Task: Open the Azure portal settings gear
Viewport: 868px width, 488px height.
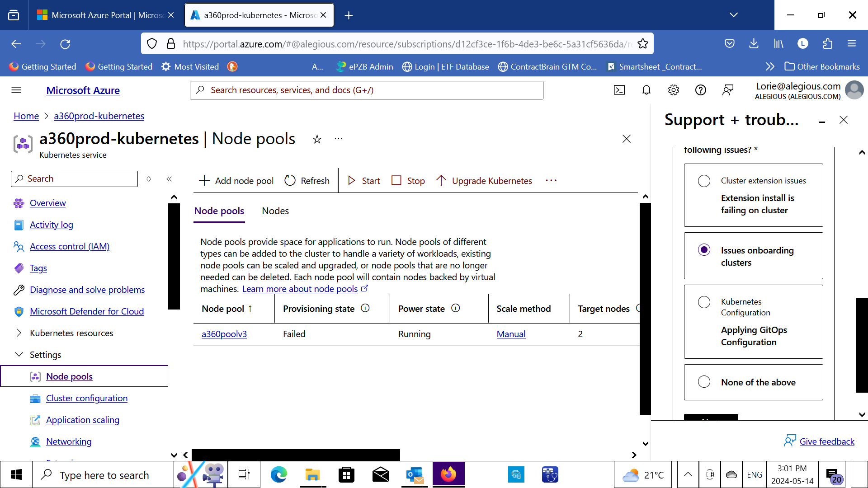Action: [674, 90]
